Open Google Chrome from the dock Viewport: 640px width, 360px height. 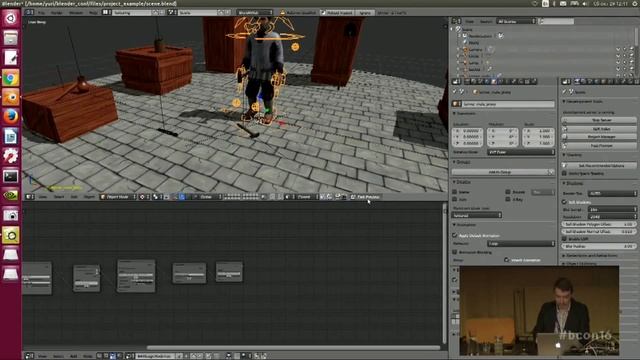11,78
